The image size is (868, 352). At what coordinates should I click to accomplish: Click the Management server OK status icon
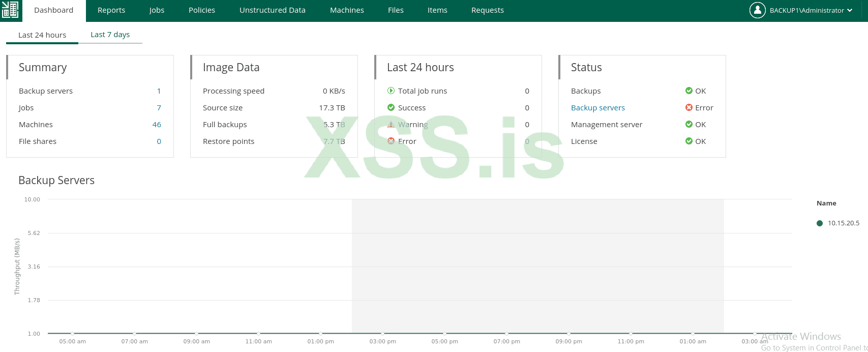689,125
